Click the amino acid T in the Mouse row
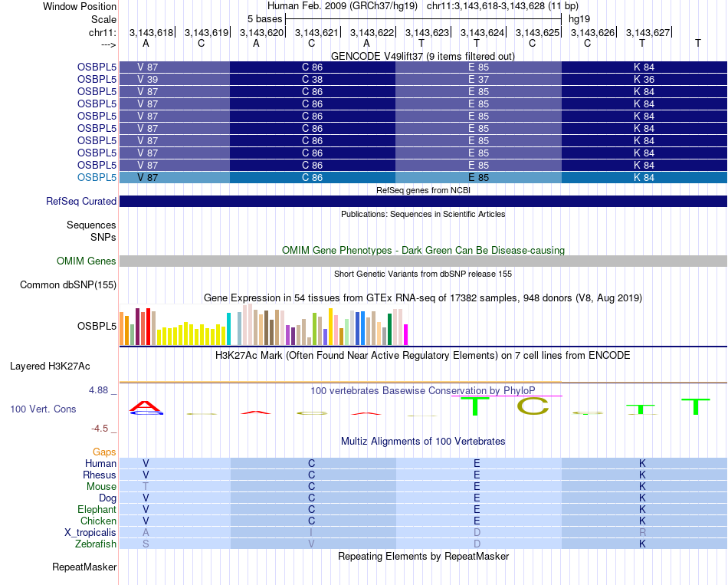The width and height of the screenshot is (728, 585). (x=146, y=487)
